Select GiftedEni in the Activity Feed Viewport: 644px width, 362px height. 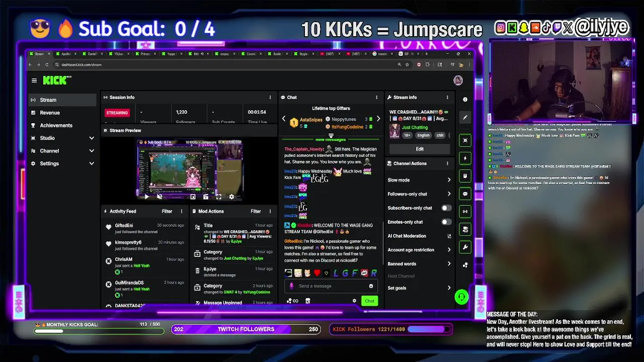124,226
